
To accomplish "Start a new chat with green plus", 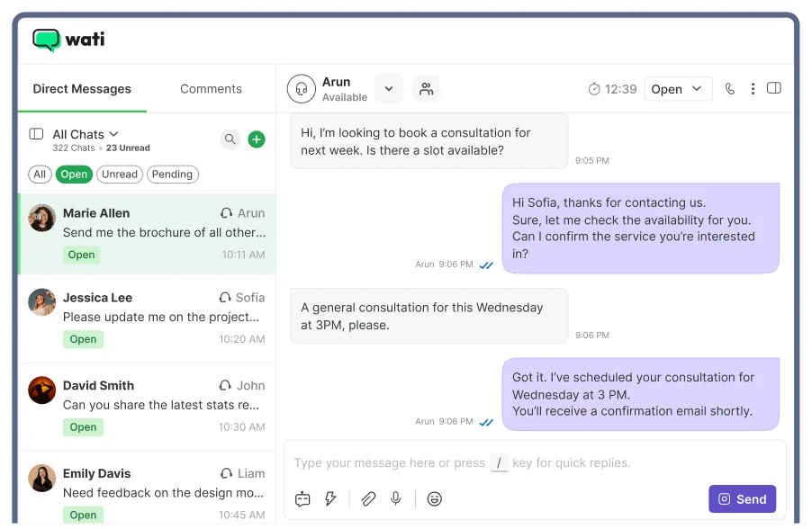I will pyautogui.click(x=257, y=139).
